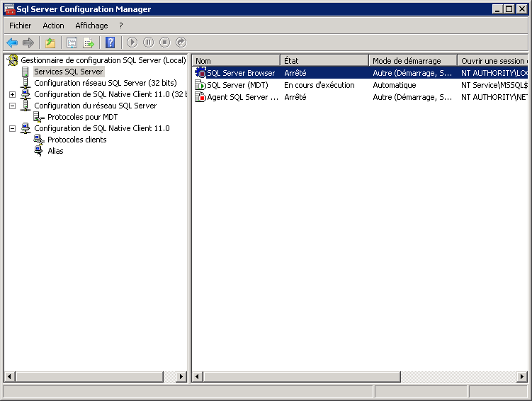Minimize the Configuration Manager window
The height and width of the screenshot is (401, 532).
point(498,9)
